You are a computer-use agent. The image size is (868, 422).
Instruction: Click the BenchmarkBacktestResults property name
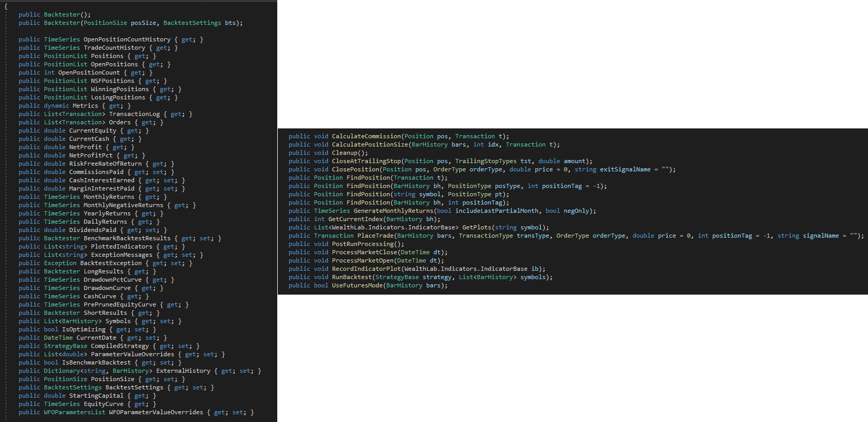(127, 238)
